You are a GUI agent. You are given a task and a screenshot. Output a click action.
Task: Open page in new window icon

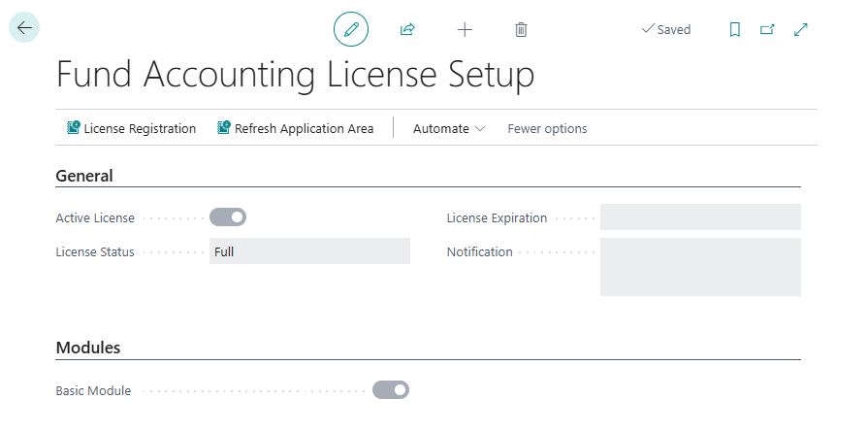[767, 29]
